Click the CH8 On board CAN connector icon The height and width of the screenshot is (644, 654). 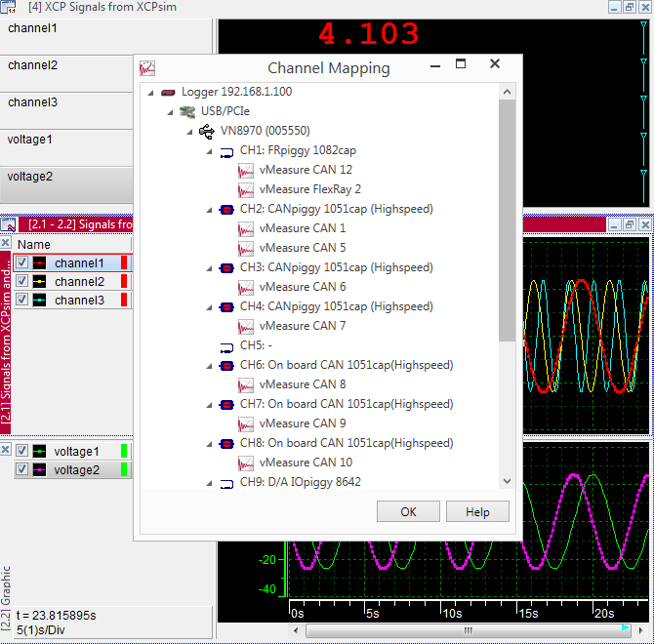click(226, 444)
